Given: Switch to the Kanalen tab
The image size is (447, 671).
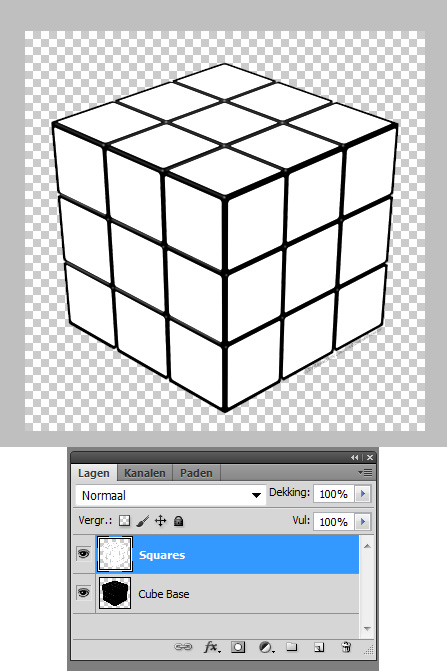Looking at the screenshot, I should (145, 473).
